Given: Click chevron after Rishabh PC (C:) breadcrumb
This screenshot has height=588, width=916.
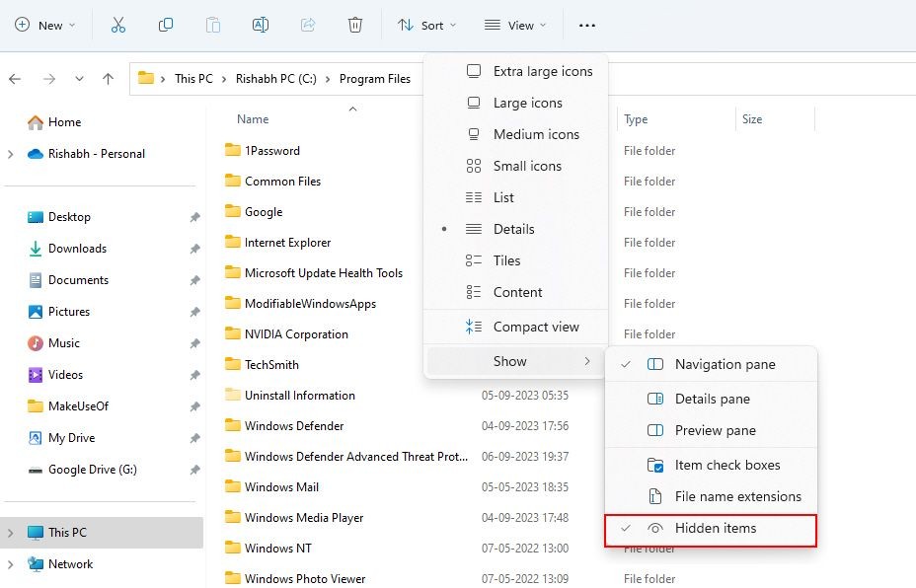Looking at the screenshot, I should click(x=328, y=79).
